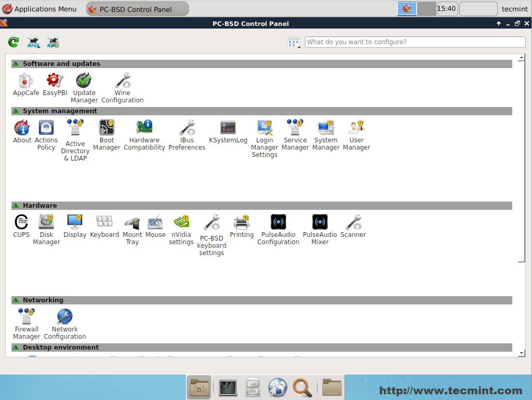Collapse the Hardware section
Image resolution: width=532 pixels, height=400 pixels.
(16, 206)
